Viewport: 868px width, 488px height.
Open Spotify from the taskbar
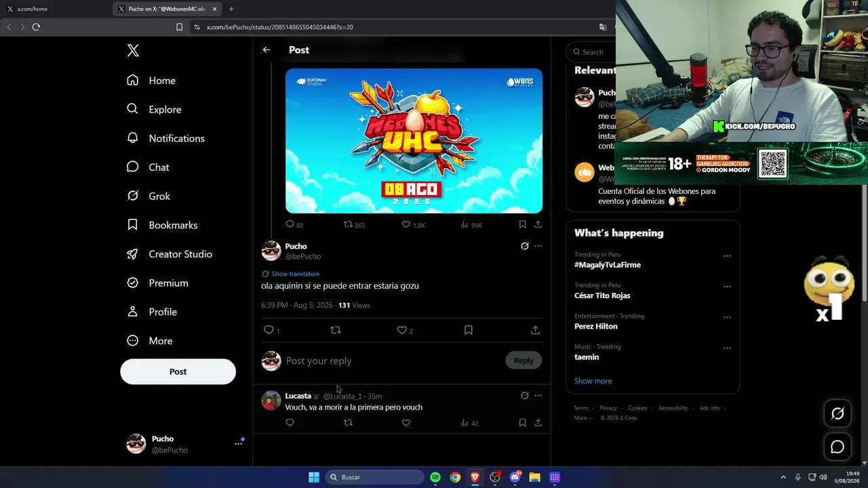(x=435, y=477)
